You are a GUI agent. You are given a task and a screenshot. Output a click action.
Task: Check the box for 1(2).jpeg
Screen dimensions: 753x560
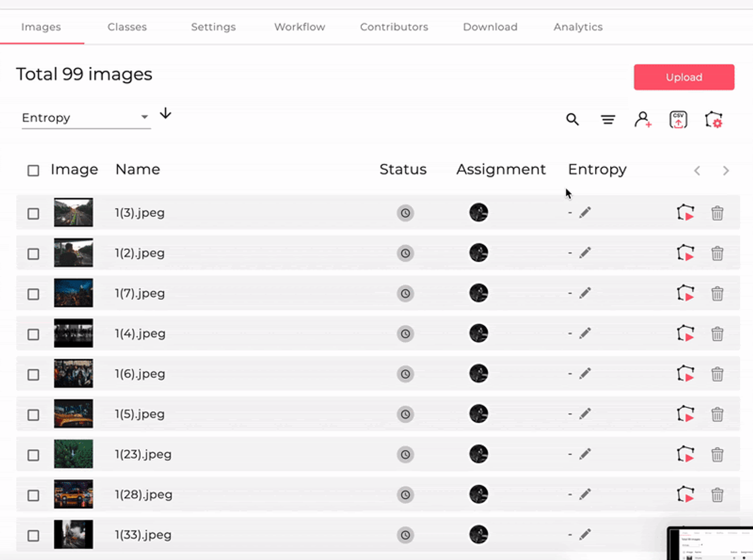tap(33, 254)
